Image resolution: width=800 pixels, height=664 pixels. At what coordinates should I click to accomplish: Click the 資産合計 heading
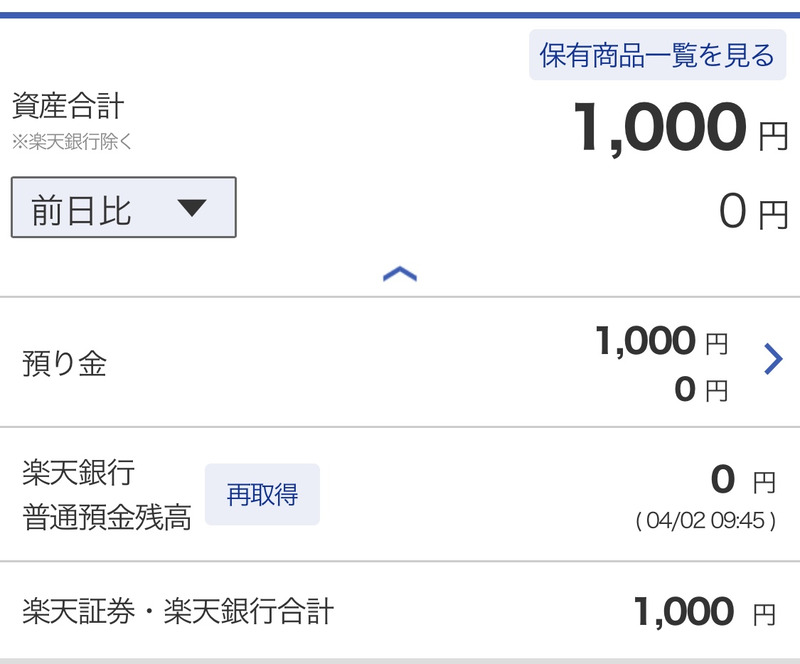tap(68, 107)
